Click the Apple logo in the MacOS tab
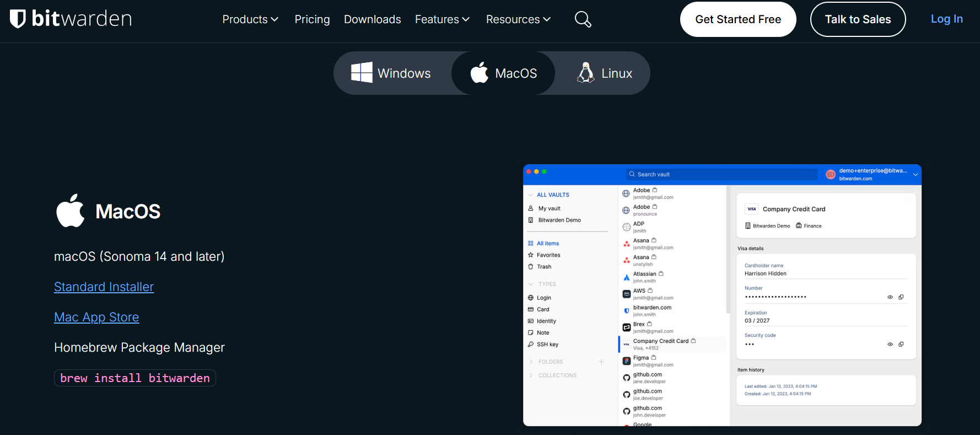This screenshot has width=980, height=435. [x=480, y=73]
